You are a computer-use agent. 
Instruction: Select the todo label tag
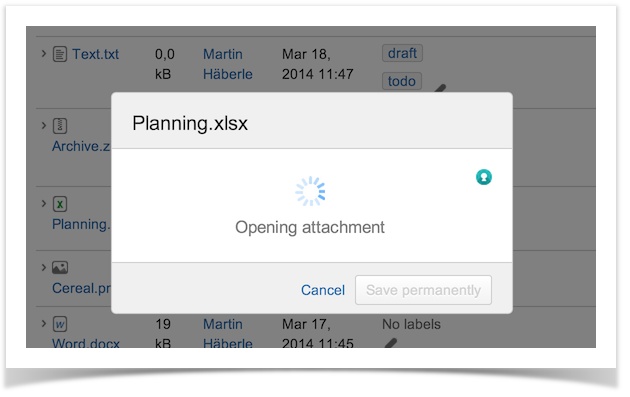(x=402, y=81)
